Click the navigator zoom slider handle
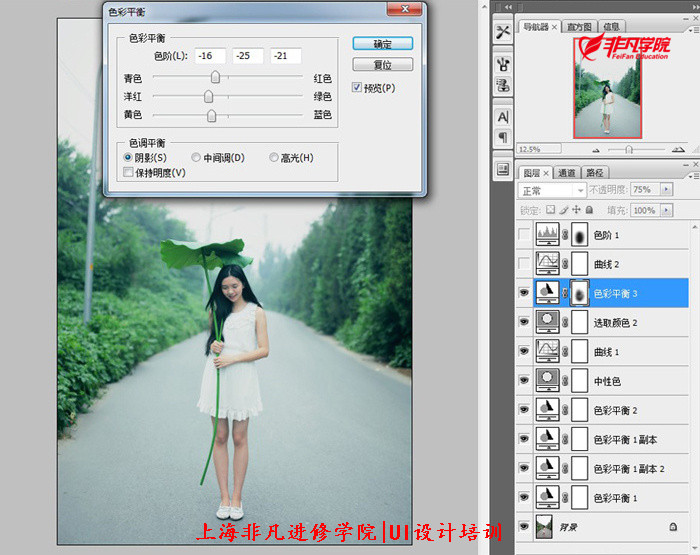The image size is (700, 555). [629, 150]
